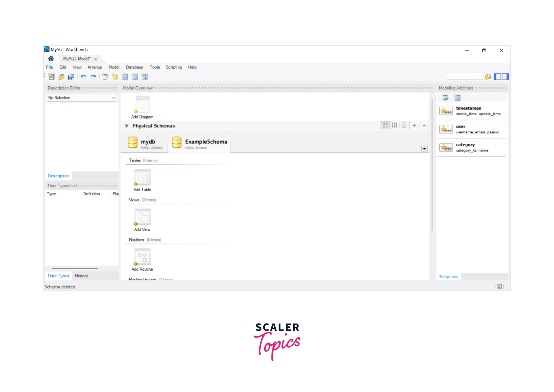Click the Add View icon
Screen dimensions: 554x392
(x=142, y=218)
